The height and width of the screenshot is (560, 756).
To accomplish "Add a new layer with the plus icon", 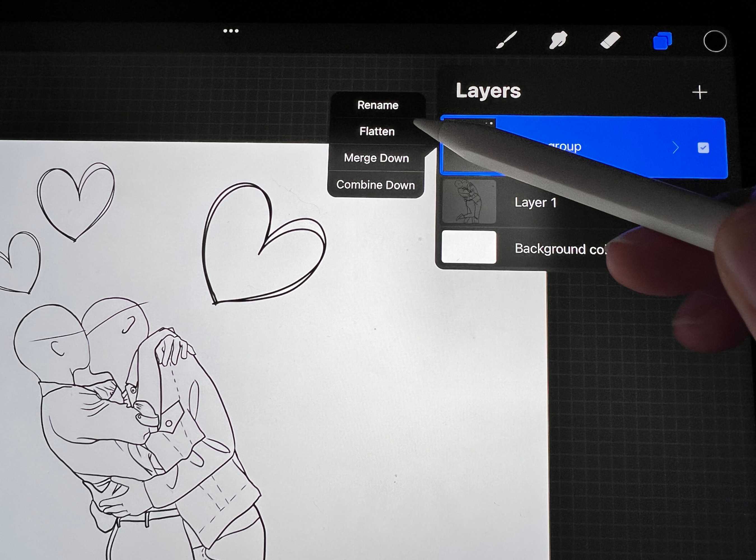I will coord(700,92).
